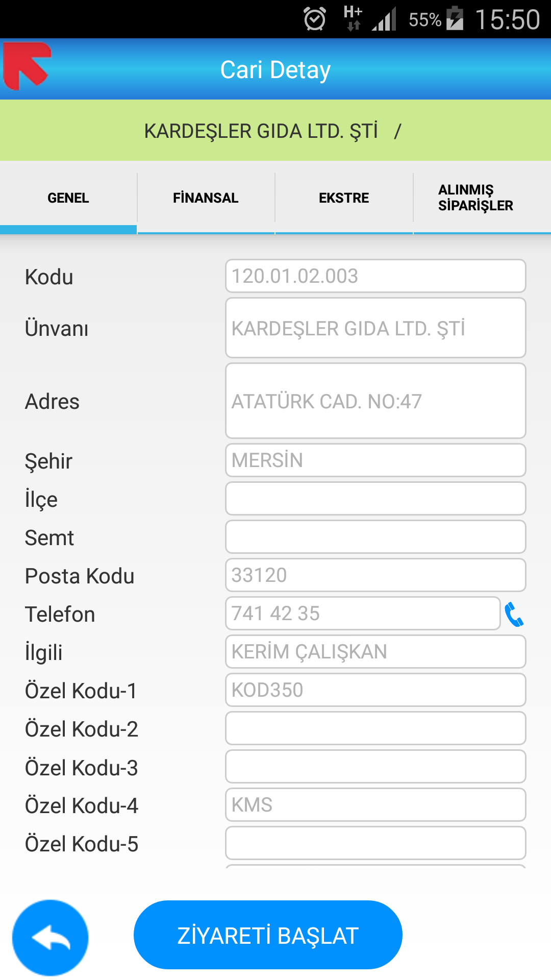Focus the Ünvanı input field
The width and height of the screenshot is (551, 980).
point(375,328)
